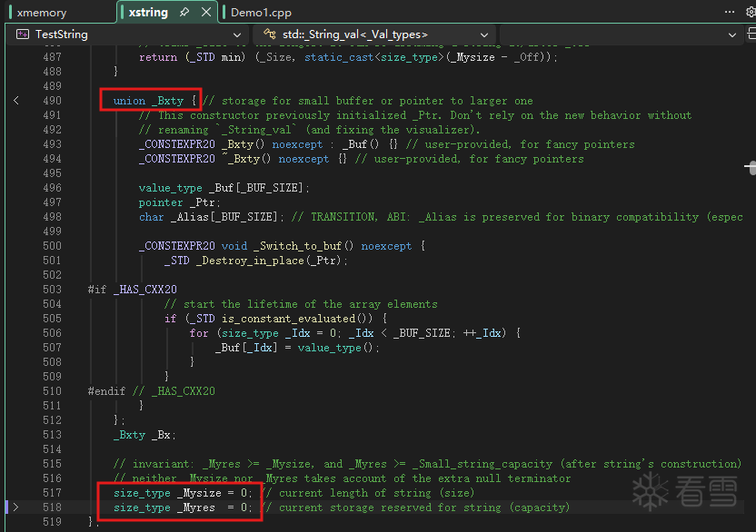Click 'size_type _Mysize = 0;' declaration

(x=183, y=493)
